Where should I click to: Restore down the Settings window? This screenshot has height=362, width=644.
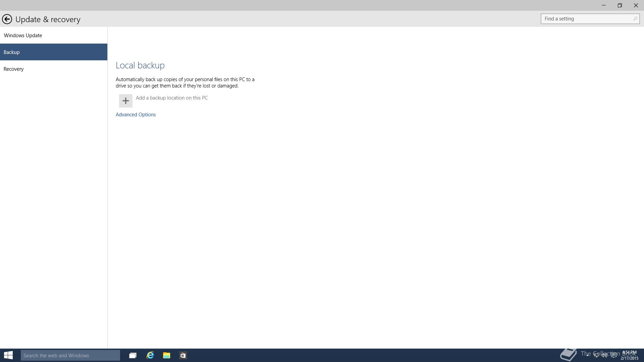click(620, 5)
